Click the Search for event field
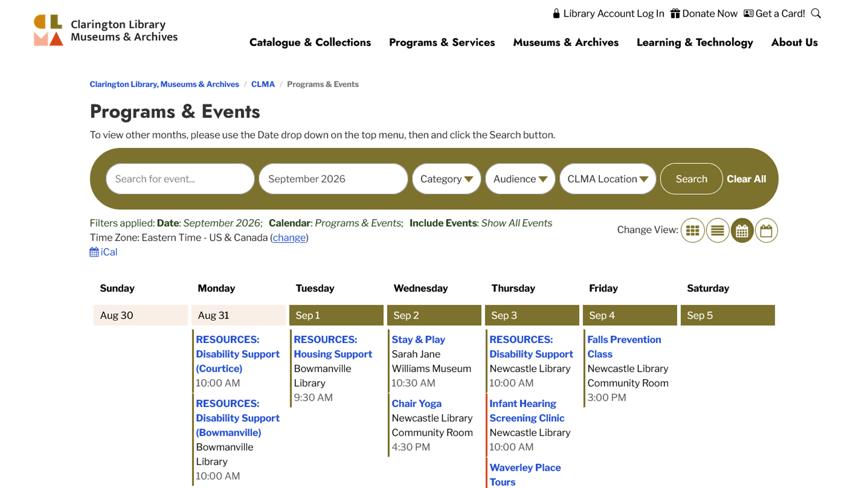Image resolution: width=868 pixels, height=488 pixels. [x=180, y=179]
